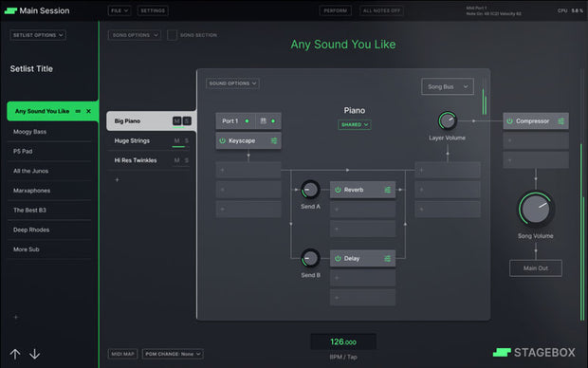Open Reverb settings sliders icon
Viewport: 588px width, 368px height.
pyautogui.click(x=388, y=190)
